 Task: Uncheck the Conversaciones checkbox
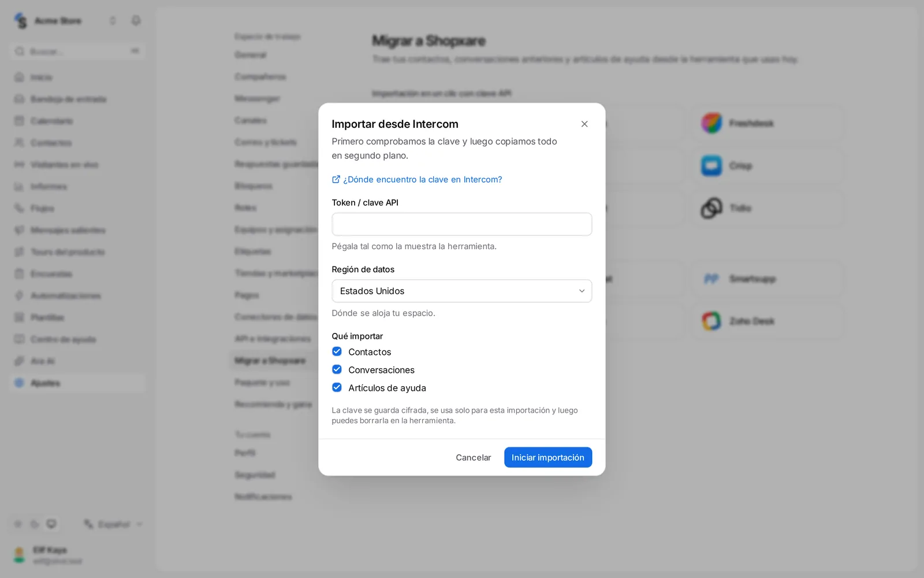(337, 369)
